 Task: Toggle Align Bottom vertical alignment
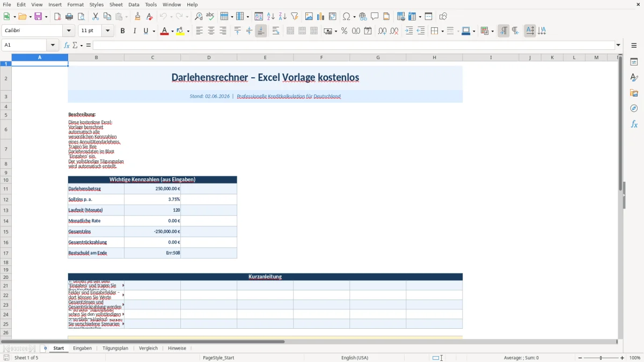tap(261, 31)
